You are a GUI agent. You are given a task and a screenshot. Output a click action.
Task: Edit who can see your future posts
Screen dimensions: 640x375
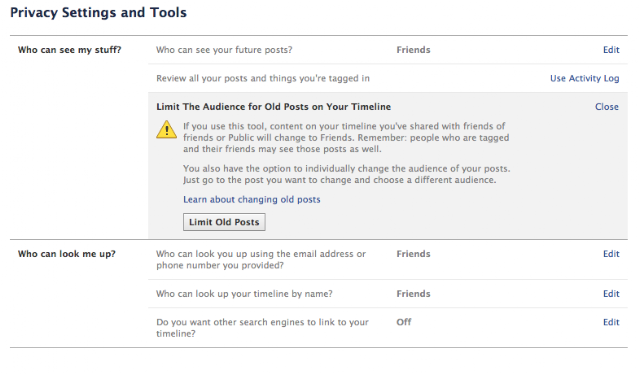[x=611, y=50]
